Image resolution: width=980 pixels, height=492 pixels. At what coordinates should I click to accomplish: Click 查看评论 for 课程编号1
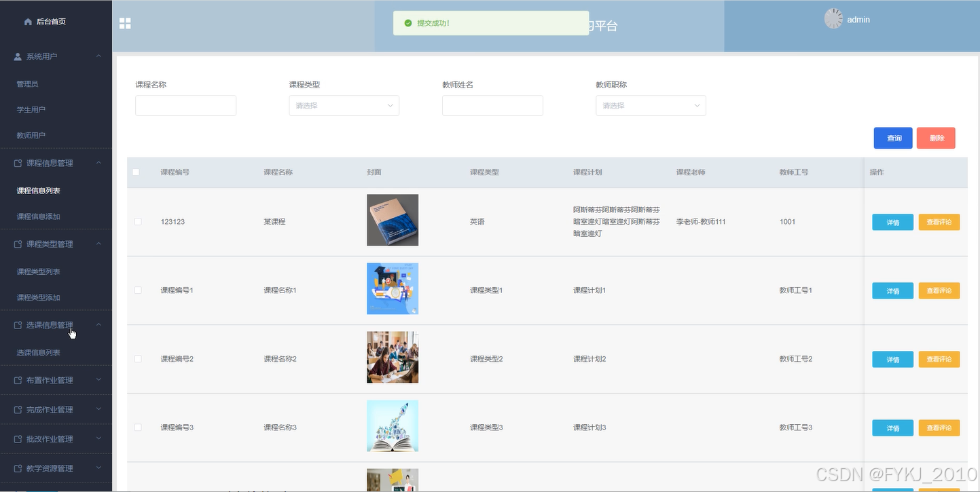click(x=939, y=290)
